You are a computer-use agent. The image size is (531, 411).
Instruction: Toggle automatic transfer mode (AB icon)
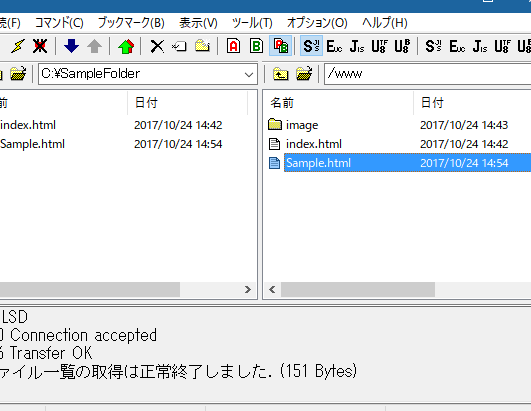coord(280,46)
